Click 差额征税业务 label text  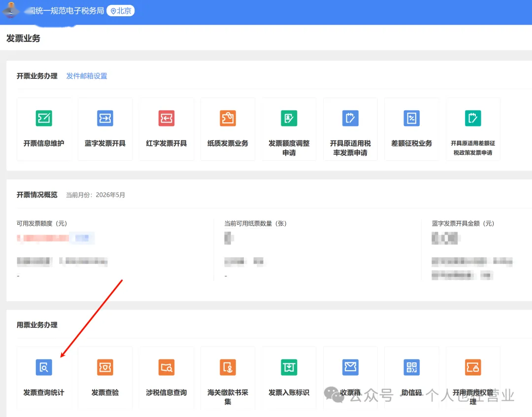click(x=411, y=143)
